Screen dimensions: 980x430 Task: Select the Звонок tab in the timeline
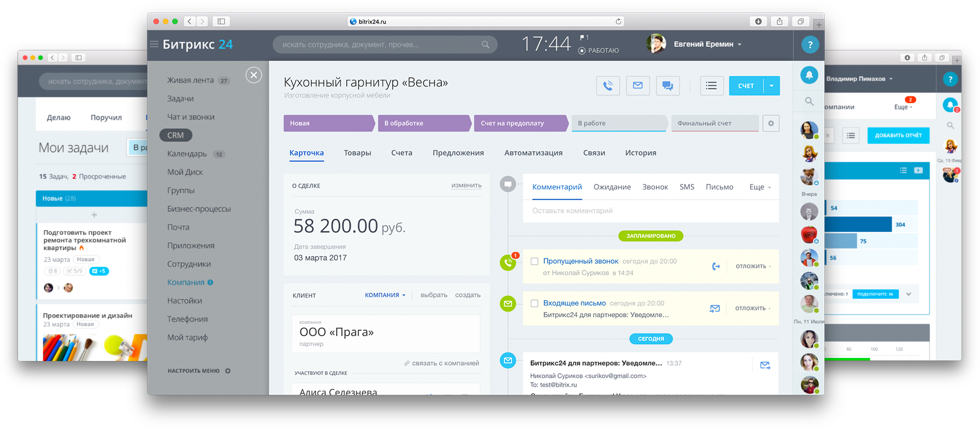tap(655, 187)
